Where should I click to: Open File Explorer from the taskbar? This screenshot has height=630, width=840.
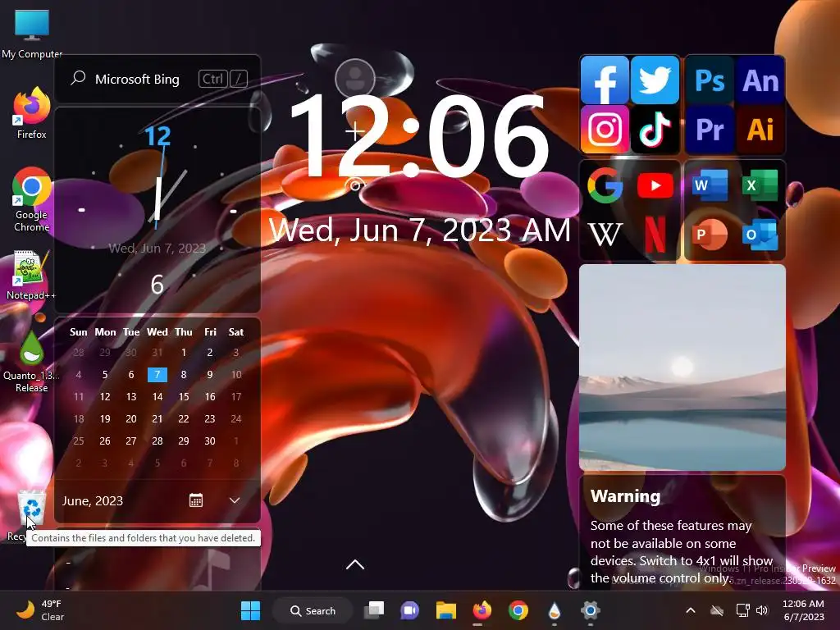click(445, 610)
